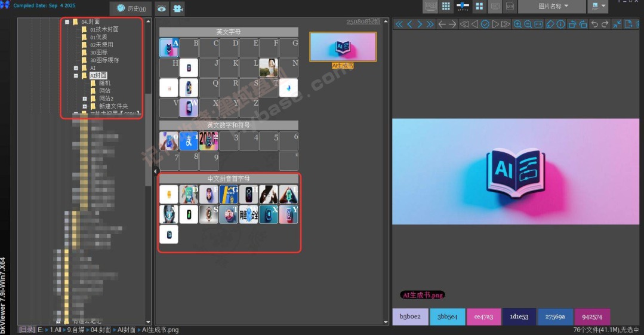Toggle the EXIF info icon
The image size is (644, 335).
510,6
